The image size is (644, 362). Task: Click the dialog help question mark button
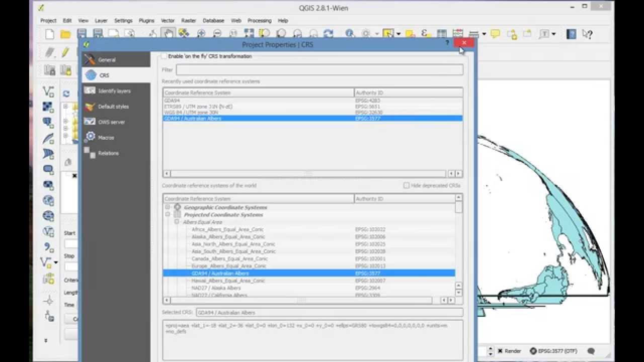(447, 44)
